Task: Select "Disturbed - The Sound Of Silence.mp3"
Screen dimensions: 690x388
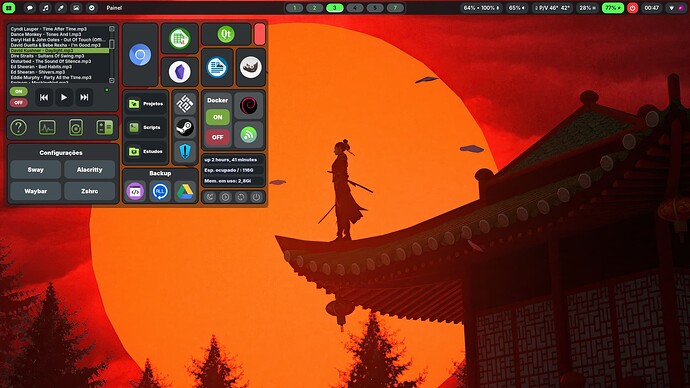Action: coord(51,61)
